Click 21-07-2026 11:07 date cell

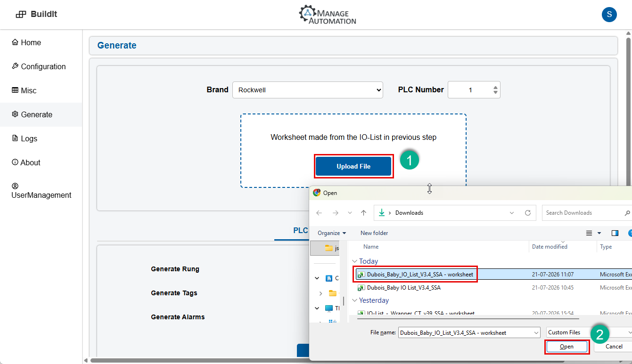click(553, 274)
